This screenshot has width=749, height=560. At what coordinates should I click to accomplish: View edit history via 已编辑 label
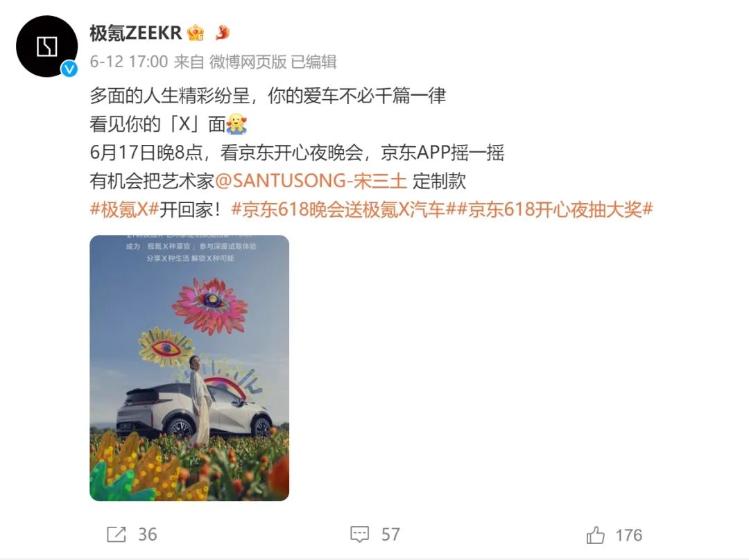pos(314,62)
